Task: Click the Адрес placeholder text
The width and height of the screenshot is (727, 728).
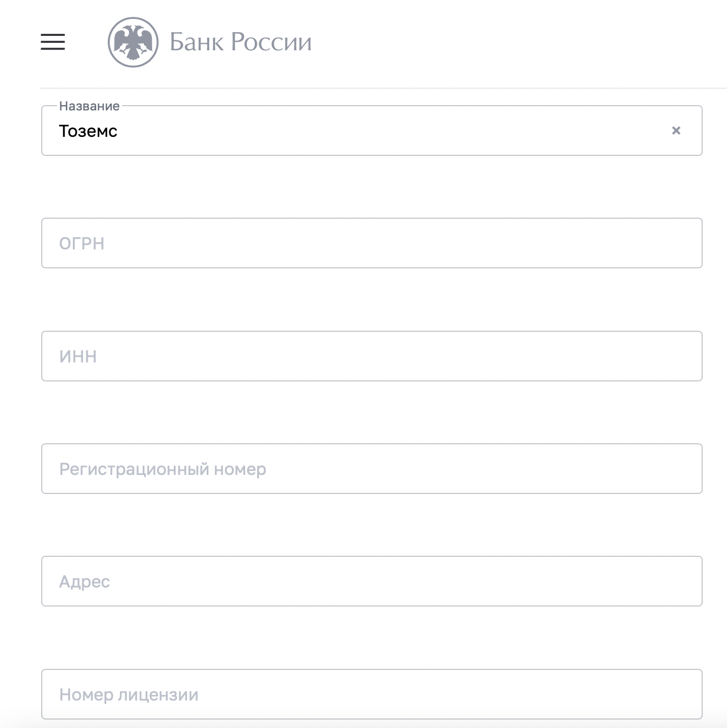Action: 85,582
